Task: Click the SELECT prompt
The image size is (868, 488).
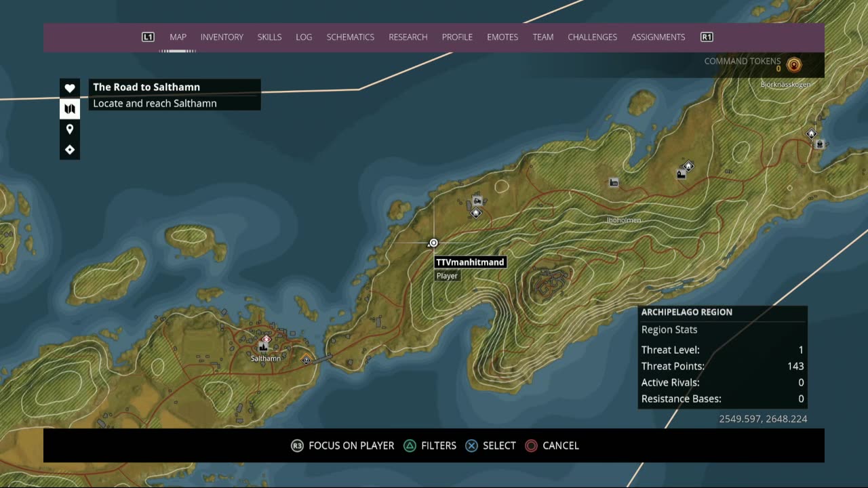Action: [x=499, y=445]
